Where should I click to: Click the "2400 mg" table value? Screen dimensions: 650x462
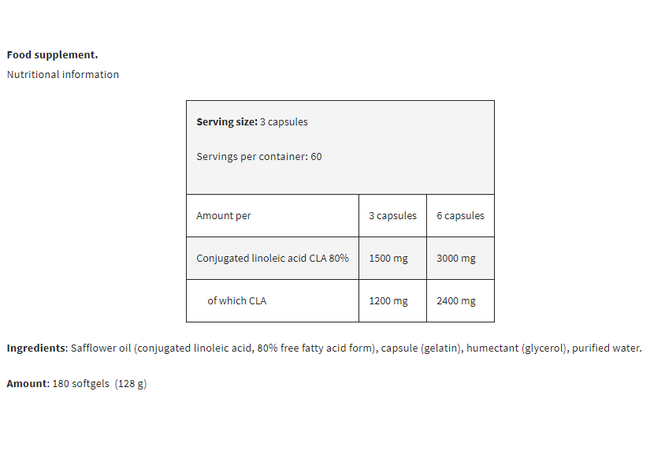tap(456, 300)
